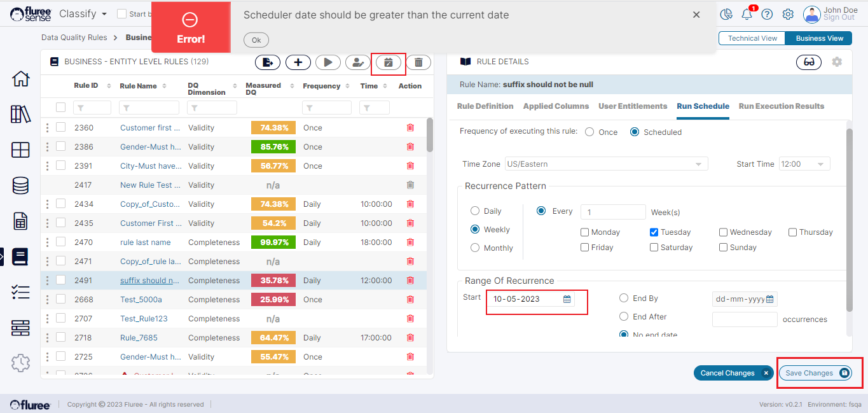
Task: Click the run rule play icon
Action: coord(328,62)
